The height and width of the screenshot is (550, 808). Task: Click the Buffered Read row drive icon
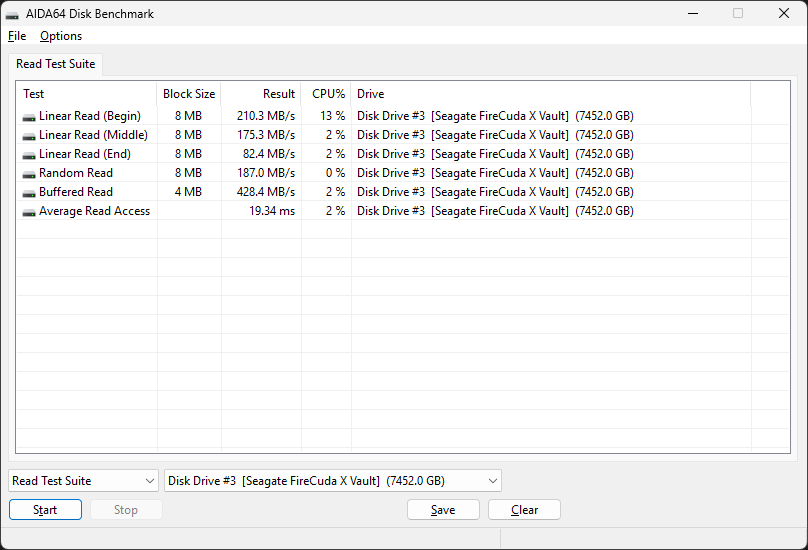pyautogui.click(x=29, y=192)
